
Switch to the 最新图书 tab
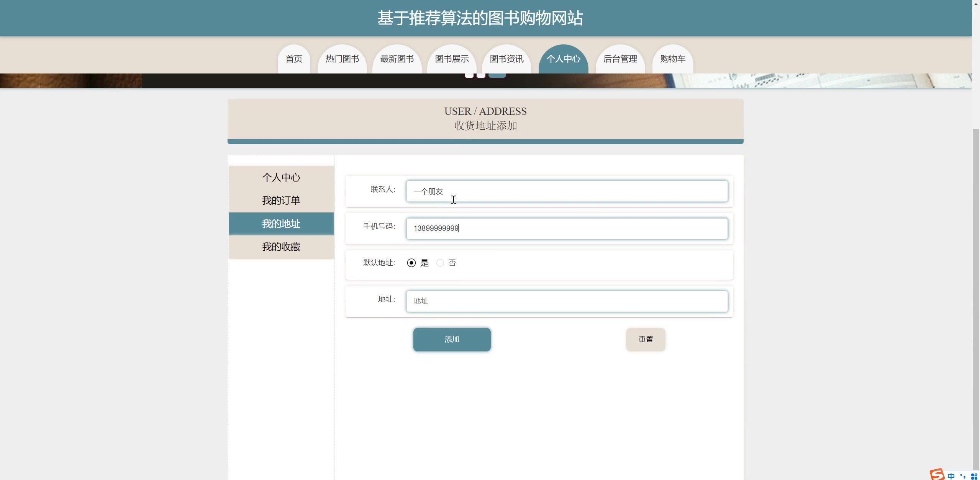click(x=397, y=59)
